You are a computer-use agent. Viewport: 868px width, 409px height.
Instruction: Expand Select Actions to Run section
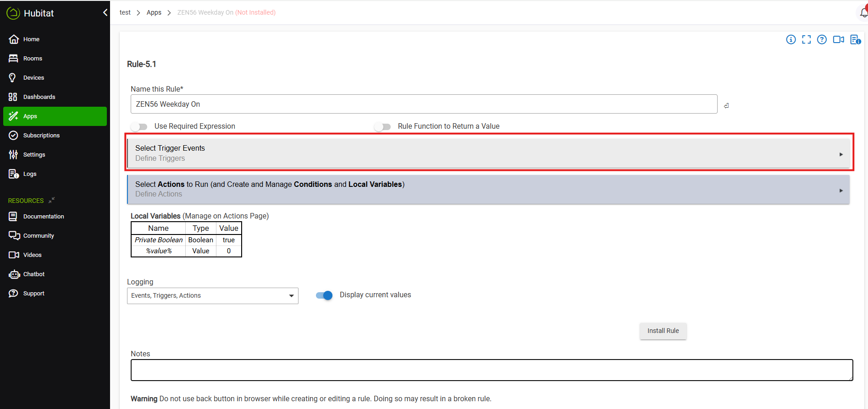coord(488,189)
